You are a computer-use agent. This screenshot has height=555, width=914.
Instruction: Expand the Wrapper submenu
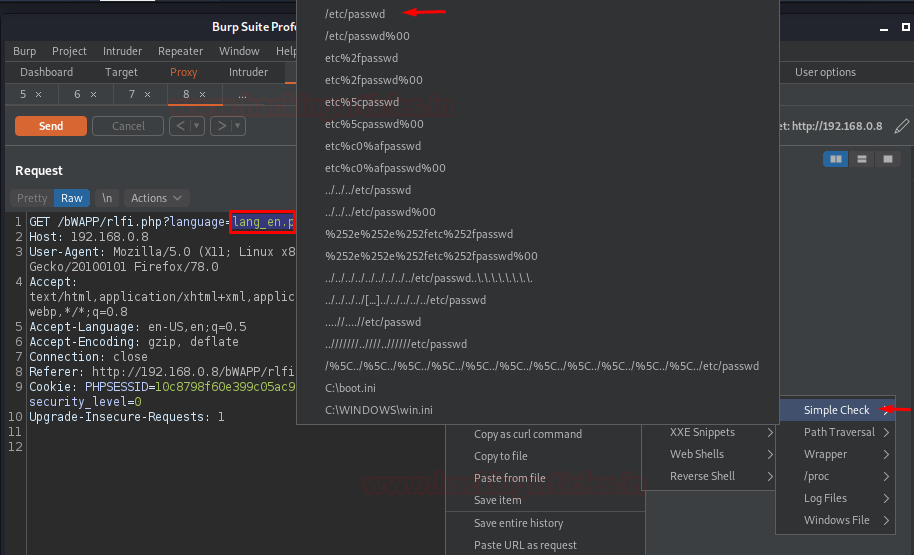click(835, 454)
